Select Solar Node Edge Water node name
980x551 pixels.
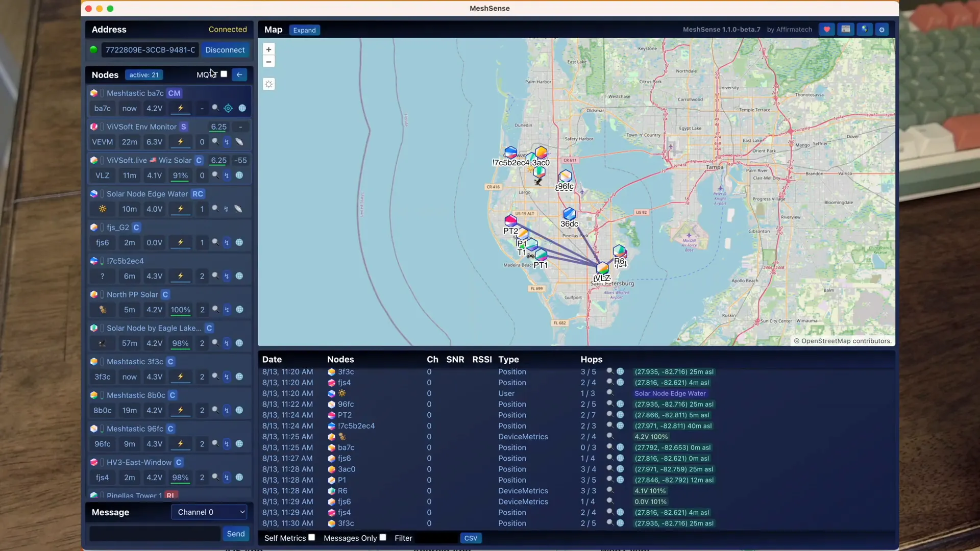tap(147, 194)
